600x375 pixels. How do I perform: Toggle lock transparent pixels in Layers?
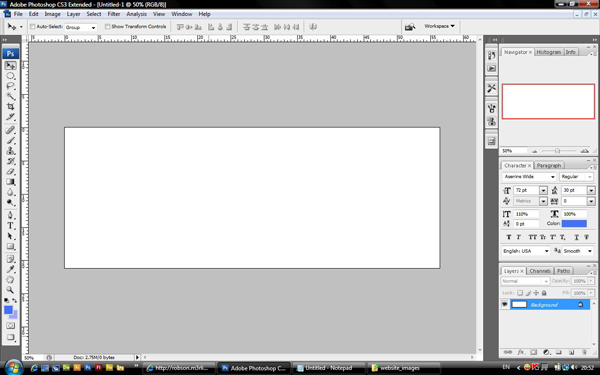(520, 293)
